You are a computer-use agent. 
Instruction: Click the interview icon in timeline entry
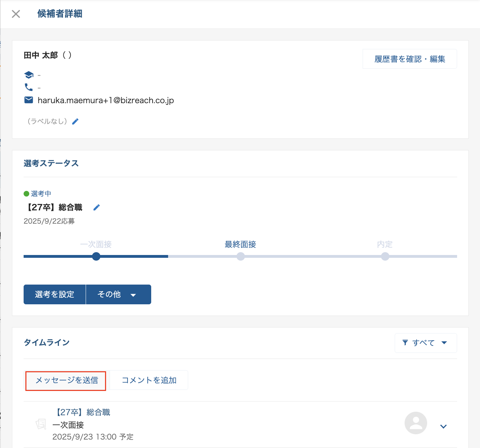tap(41, 424)
